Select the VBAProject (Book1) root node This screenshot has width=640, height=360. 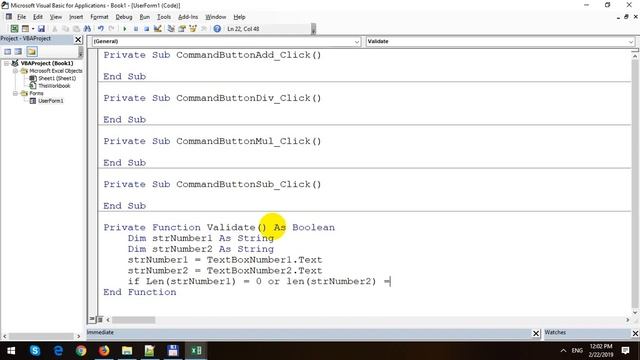pos(47,63)
